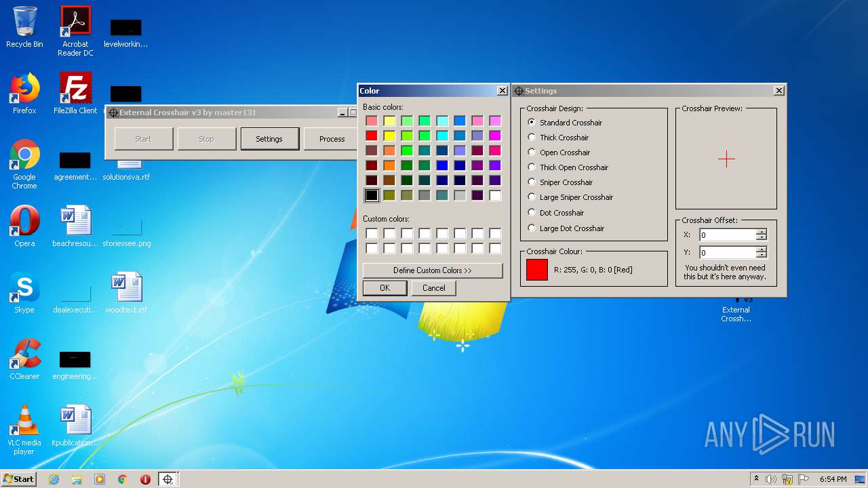Viewport: 868px width, 488px height.
Task: Select Standard Crosshair design
Action: pos(565,123)
